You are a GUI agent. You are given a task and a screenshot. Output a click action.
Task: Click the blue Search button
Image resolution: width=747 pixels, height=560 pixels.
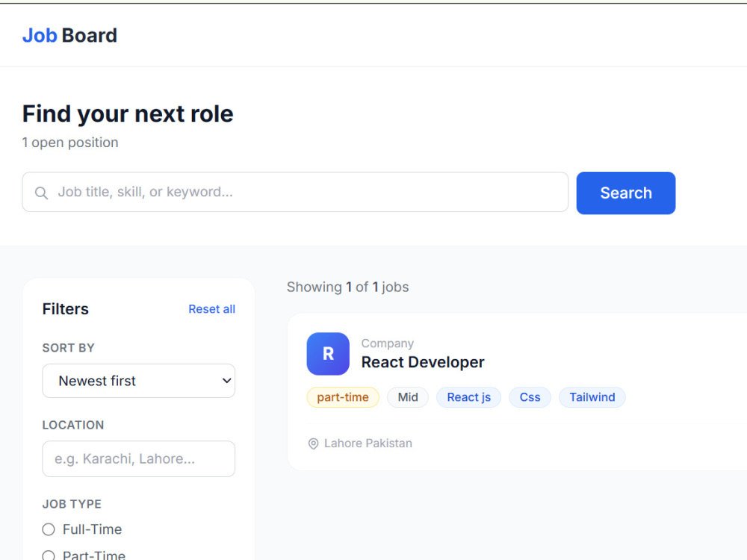click(x=625, y=193)
